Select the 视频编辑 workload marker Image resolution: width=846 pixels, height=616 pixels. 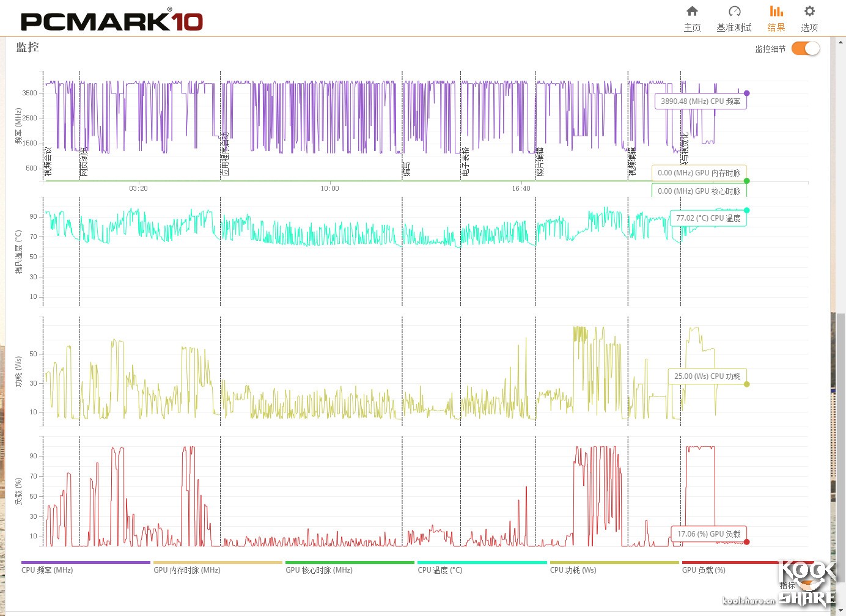point(633,162)
